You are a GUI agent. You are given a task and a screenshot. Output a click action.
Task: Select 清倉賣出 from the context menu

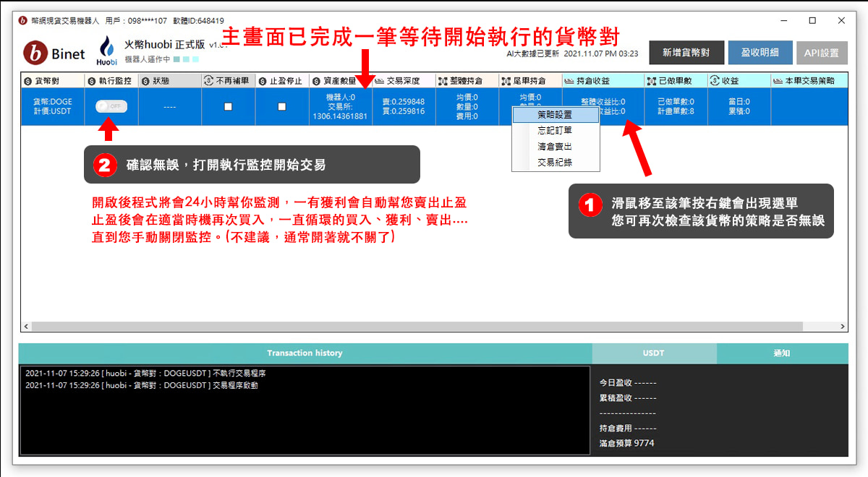point(556,147)
